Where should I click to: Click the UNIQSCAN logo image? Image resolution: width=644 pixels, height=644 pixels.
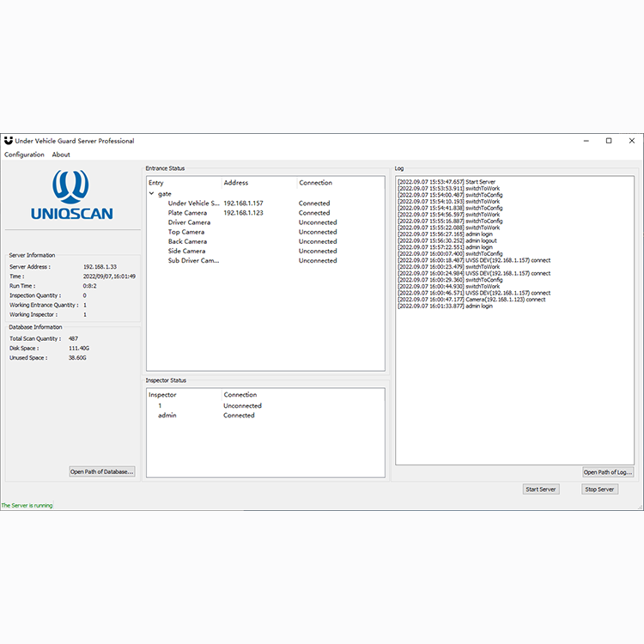tap(72, 195)
